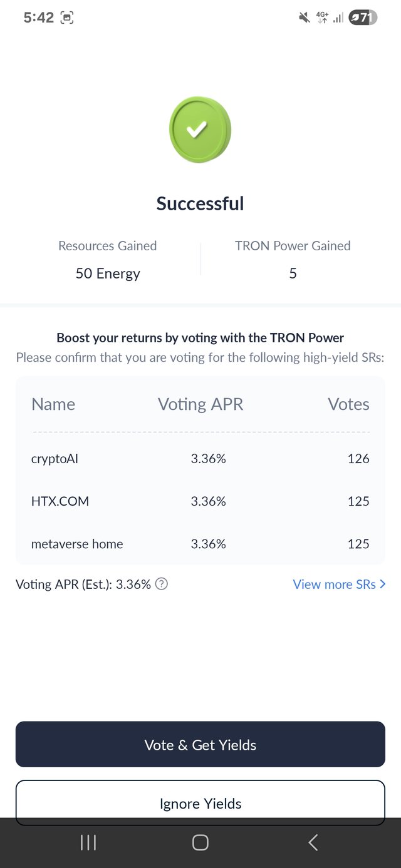Select the cryptoAI row
Viewport: 401px width, 868px height.
(x=200, y=459)
